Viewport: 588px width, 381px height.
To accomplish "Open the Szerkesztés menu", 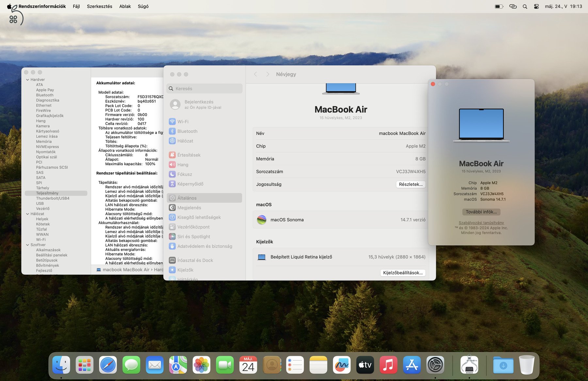I will [x=100, y=7].
